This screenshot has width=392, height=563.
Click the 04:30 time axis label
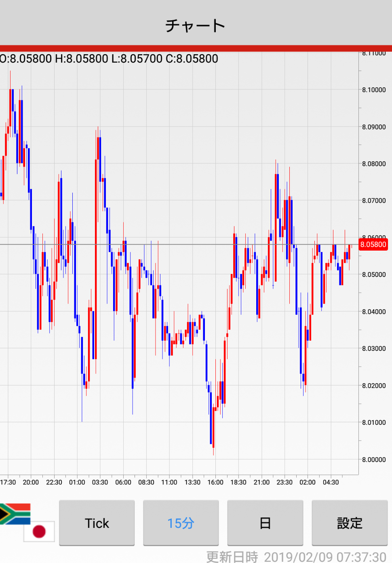[331, 482]
